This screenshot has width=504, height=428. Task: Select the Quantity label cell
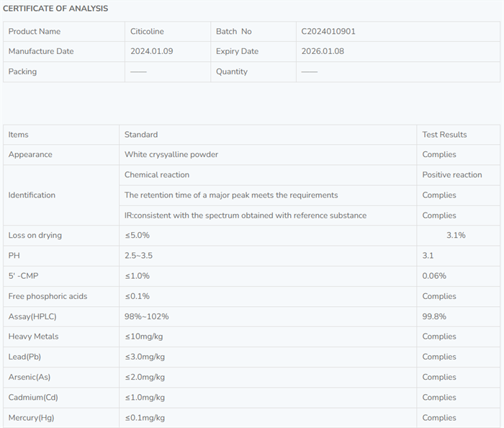click(x=232, y=71)
